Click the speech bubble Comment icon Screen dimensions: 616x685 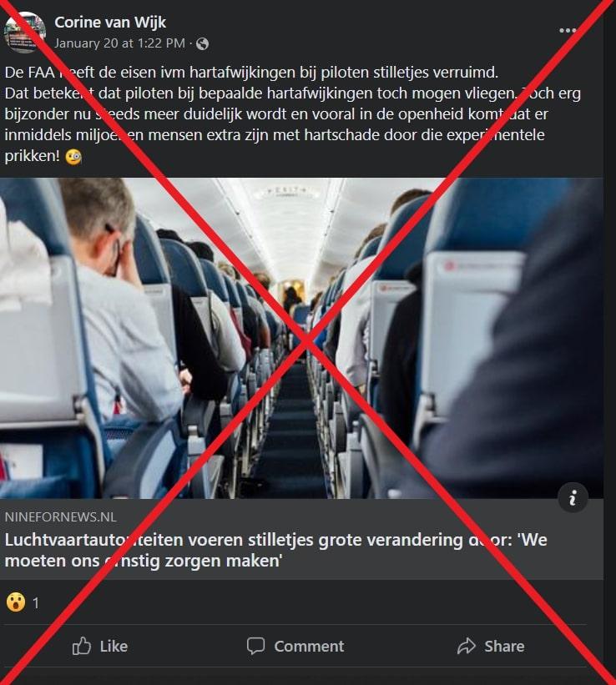coord(255,646)
